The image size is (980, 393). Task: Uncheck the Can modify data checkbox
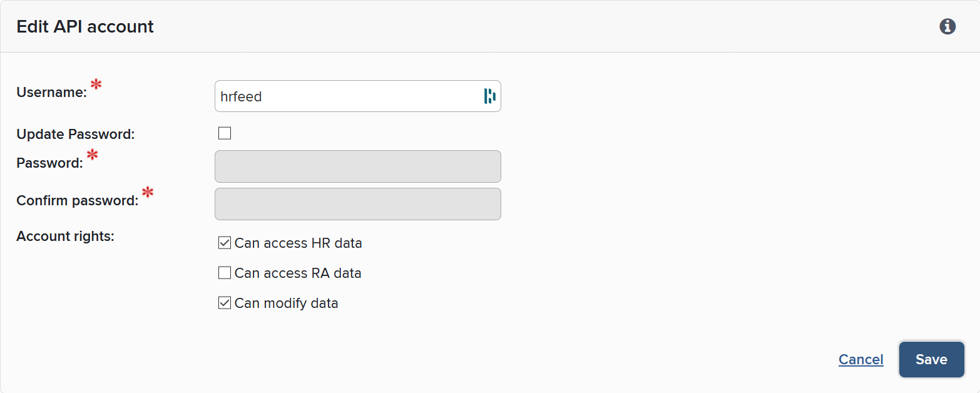click(x=225, y=303)
